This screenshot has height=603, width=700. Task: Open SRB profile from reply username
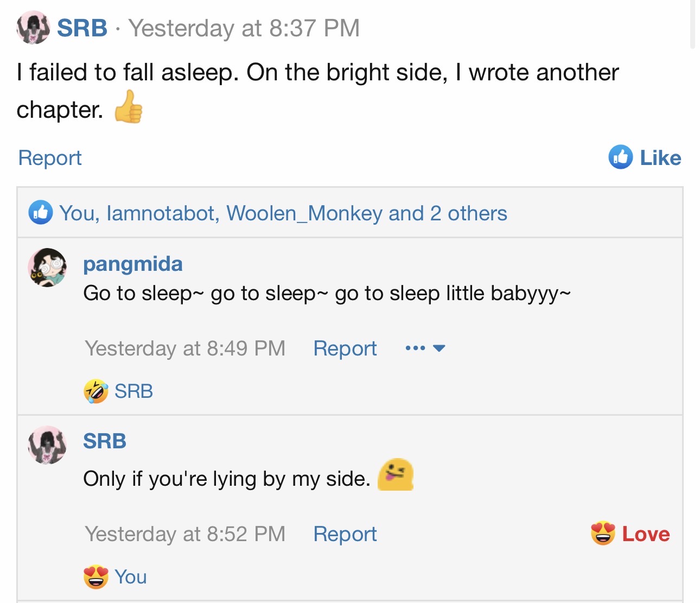pos(104,441)
